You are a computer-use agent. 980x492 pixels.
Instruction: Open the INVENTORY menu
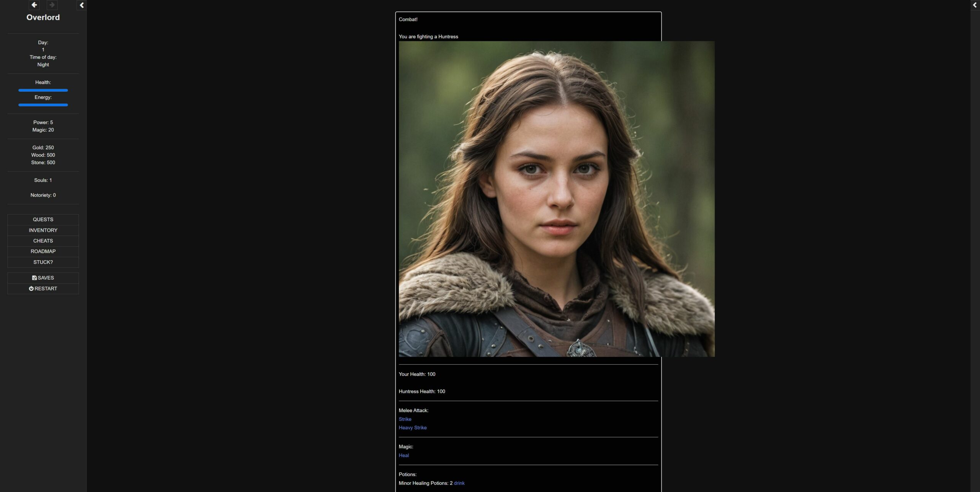coord(43,230)
